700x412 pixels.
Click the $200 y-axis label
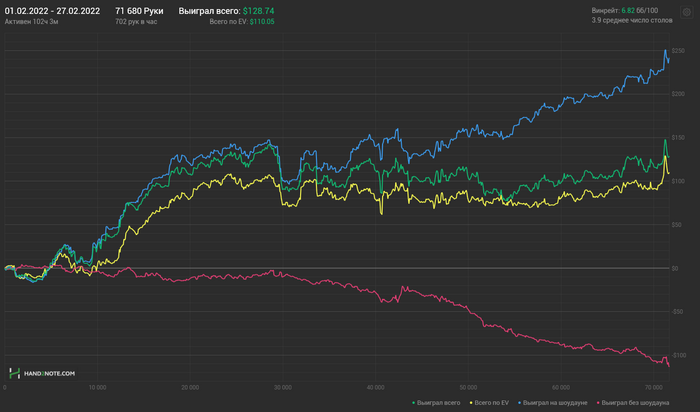(678, 94)
